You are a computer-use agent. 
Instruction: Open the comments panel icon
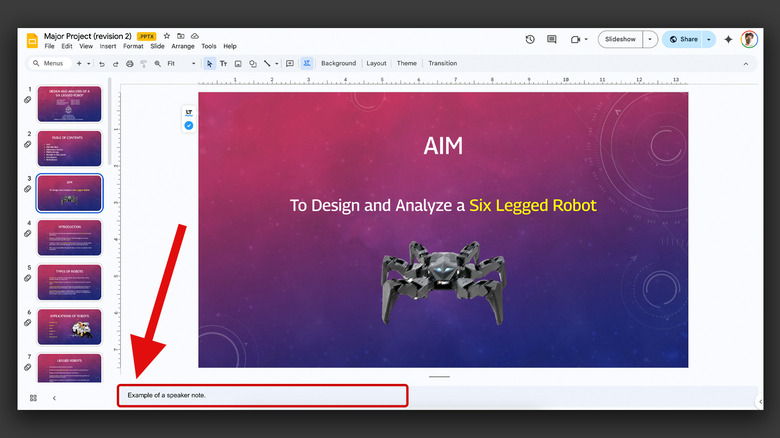coord(552,39)
